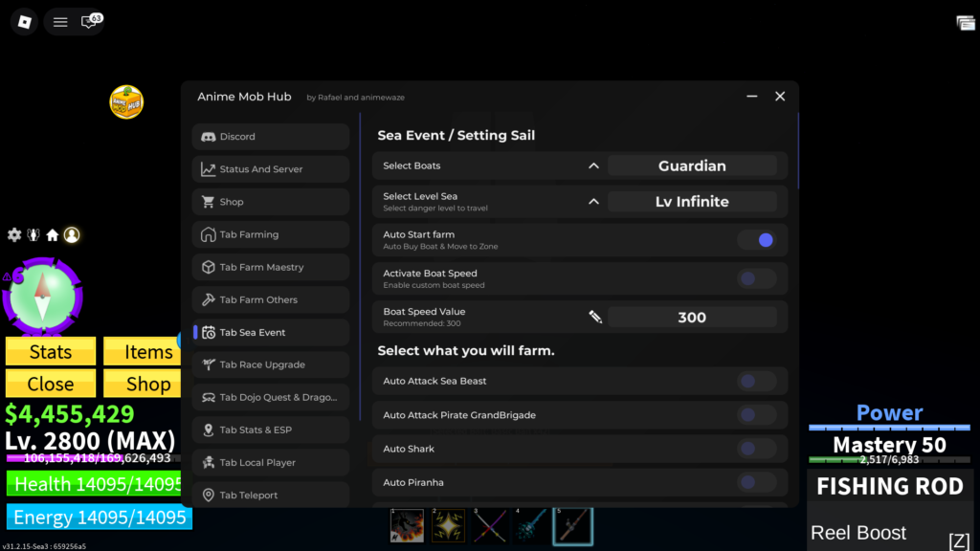980x551 pixels.
Task: Select hotbar slot 5 fishing rod
Action: [573, 526]
